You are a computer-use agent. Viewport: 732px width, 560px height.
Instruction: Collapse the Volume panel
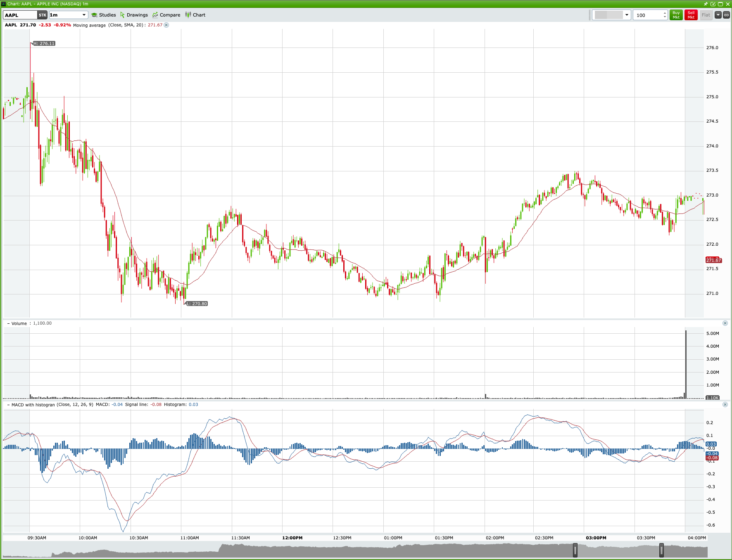pyautogui.click(x=7, y=323)
